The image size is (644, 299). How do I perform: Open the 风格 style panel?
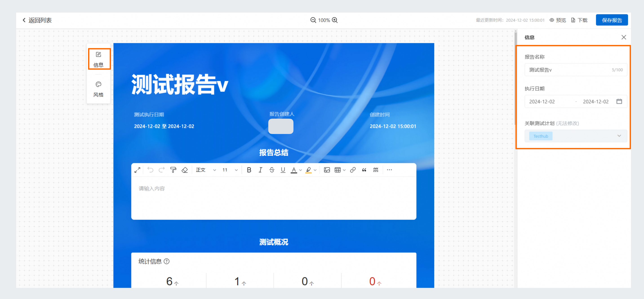point(98,89)
